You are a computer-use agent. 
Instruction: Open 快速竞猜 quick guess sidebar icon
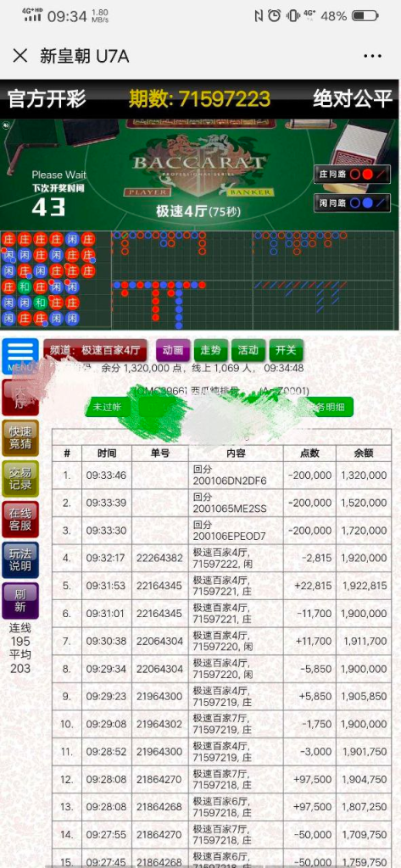[x=20, y=438]
